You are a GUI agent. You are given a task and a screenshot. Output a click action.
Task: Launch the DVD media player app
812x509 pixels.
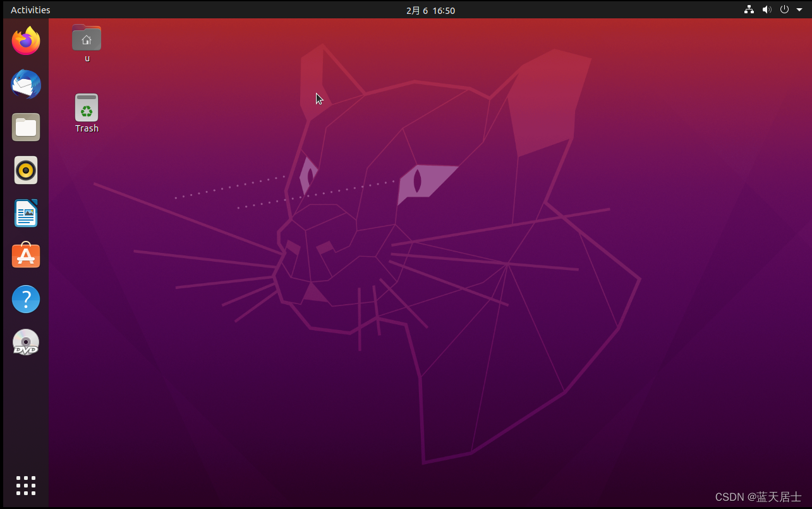pyautogui.click(x=25, y=341)
